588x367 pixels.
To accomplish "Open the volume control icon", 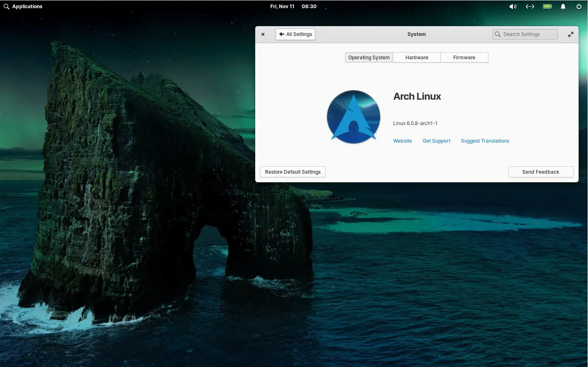I will tap(513, 7).
